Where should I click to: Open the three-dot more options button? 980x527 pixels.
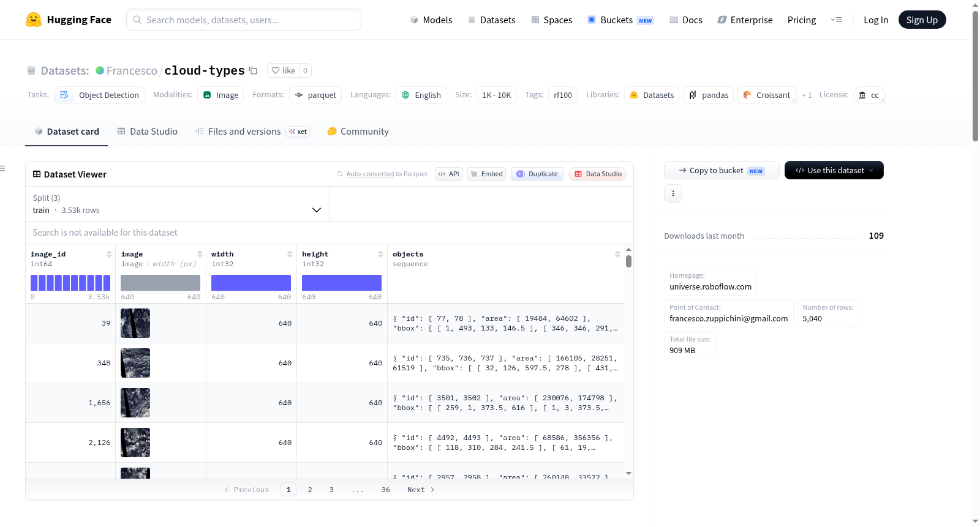(x=673, y=193)
